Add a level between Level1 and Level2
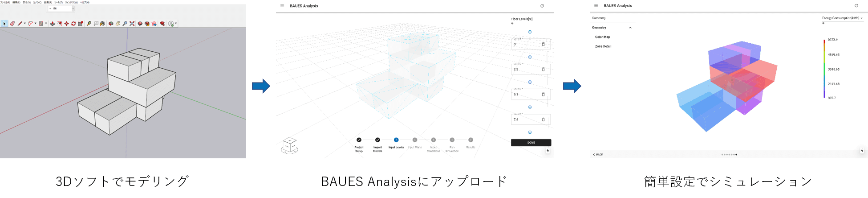This screenshot has height=198, width=868. click(x=530, y=57)
